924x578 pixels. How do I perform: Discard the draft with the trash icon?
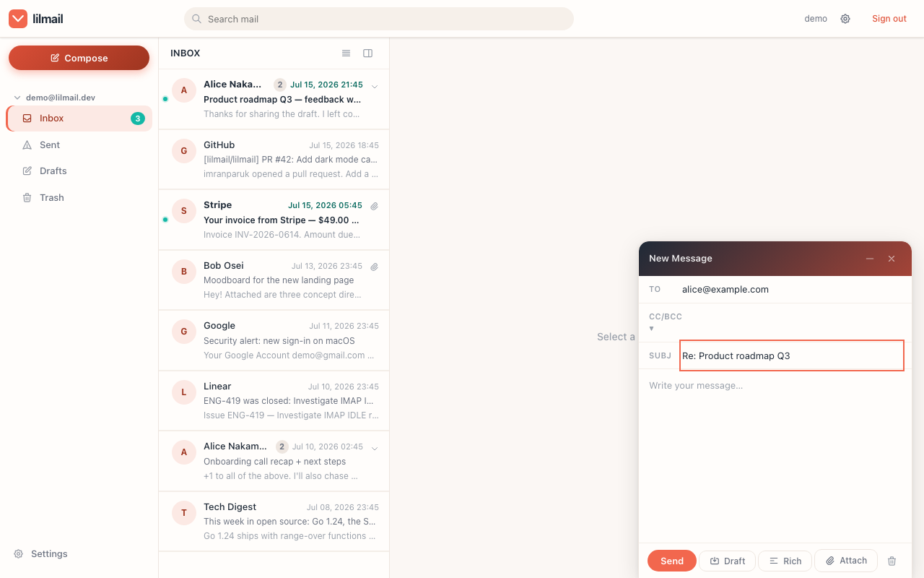click(892, 561)
